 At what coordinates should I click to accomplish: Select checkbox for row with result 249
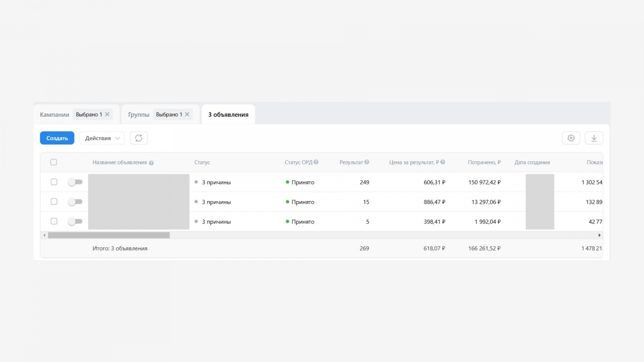click(x=54, y=182)
